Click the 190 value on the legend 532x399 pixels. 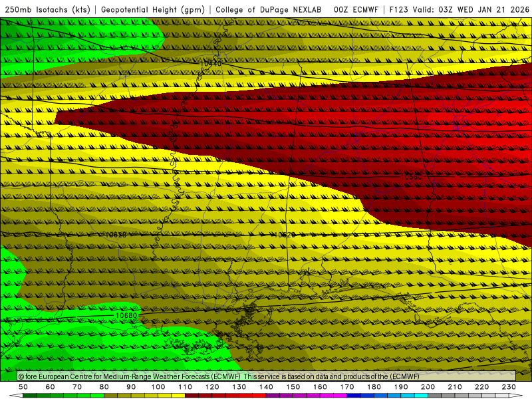coord(401,387)
